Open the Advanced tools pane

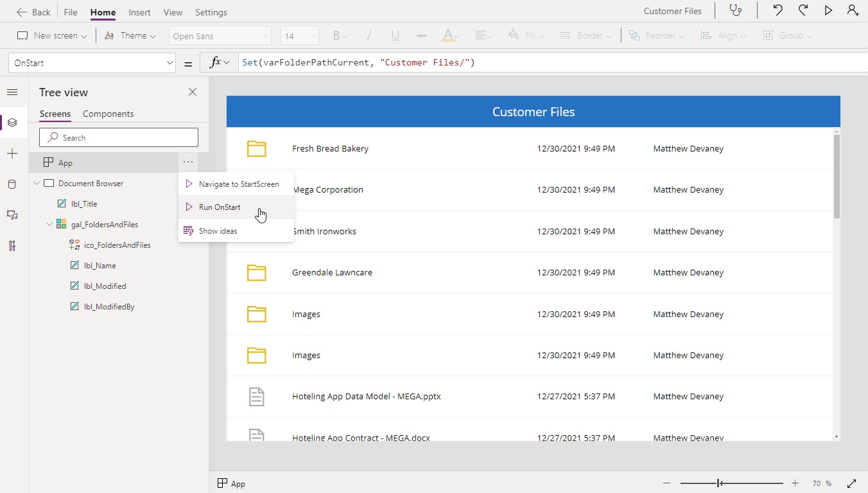(12, 246)
